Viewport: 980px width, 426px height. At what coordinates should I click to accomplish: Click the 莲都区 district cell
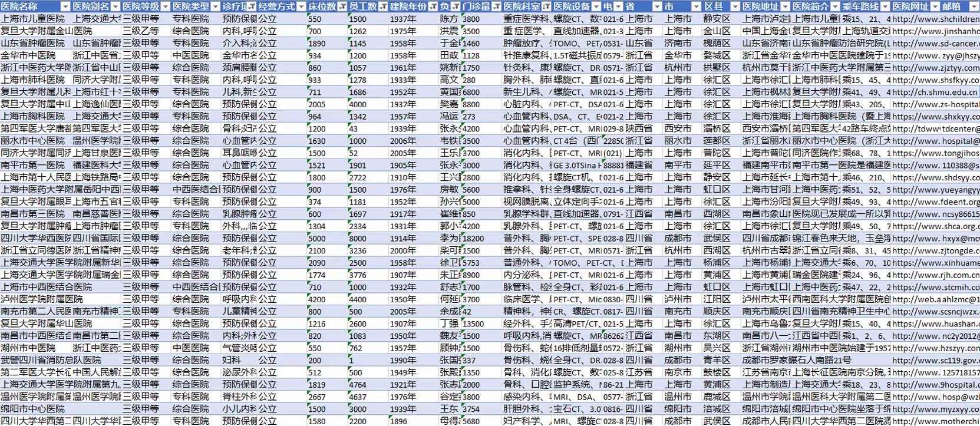pos(721,141)
